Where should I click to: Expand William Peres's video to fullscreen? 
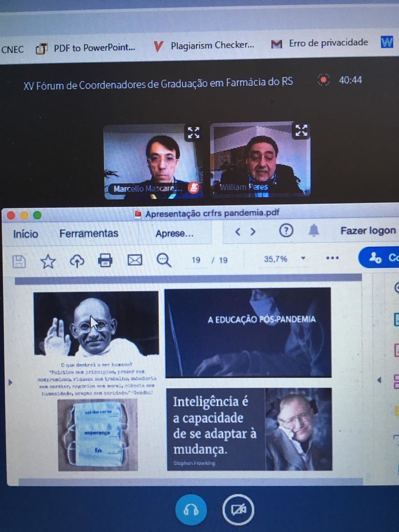click(301, 130)
